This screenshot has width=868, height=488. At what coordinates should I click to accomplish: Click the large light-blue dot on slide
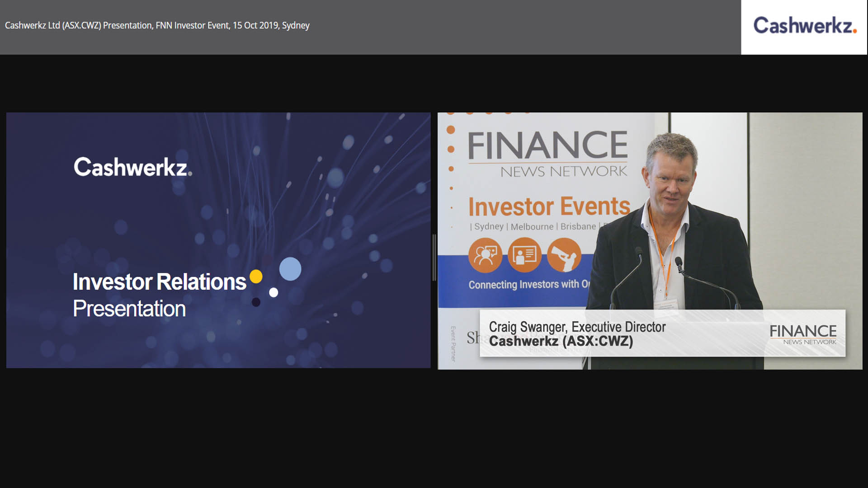tap(290, 269)
